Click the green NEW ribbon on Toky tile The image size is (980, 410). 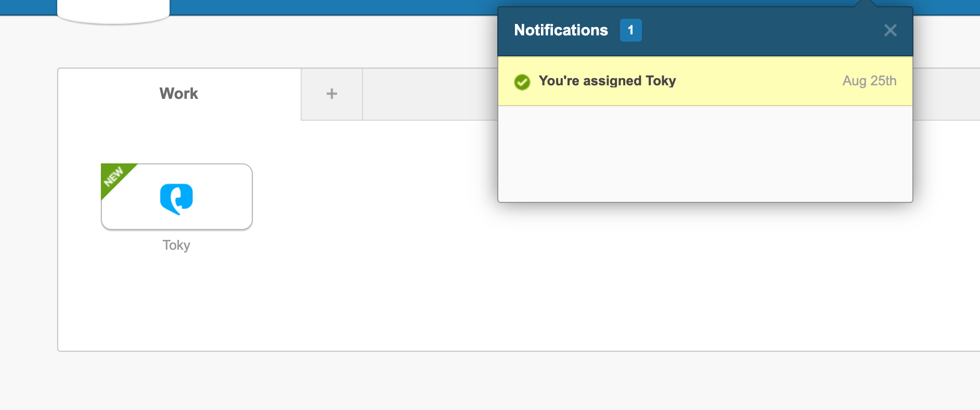[x=113, y=176]
